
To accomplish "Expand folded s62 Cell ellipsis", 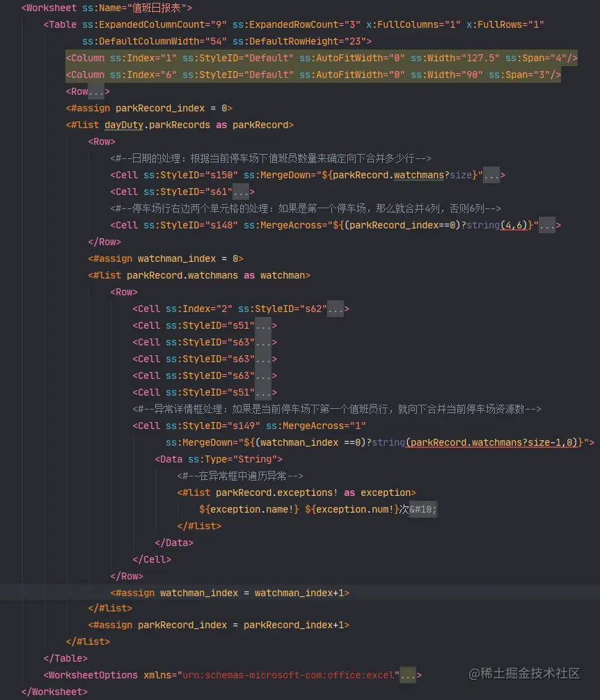I will tap(335, 309).
